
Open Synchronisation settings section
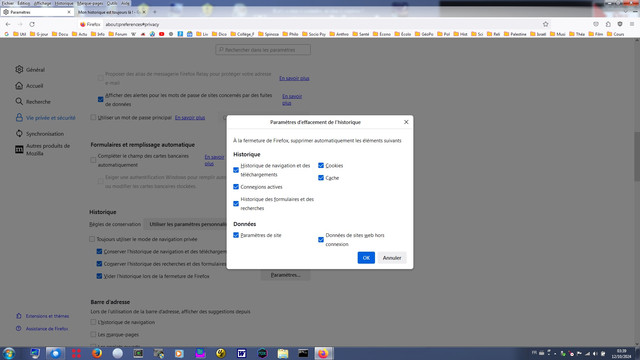point(40,133)
